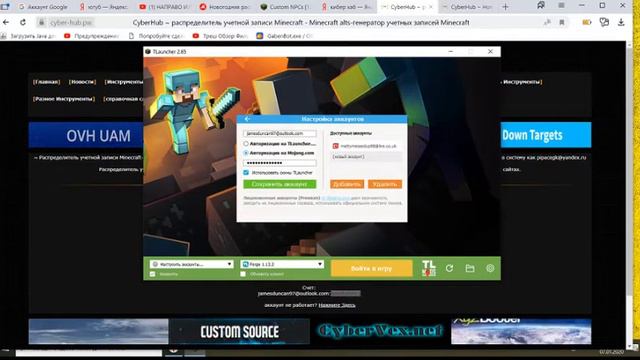
Task: Select Mojang.com authorization radio button
Action: pyautogui.click(x=246, y=153)
